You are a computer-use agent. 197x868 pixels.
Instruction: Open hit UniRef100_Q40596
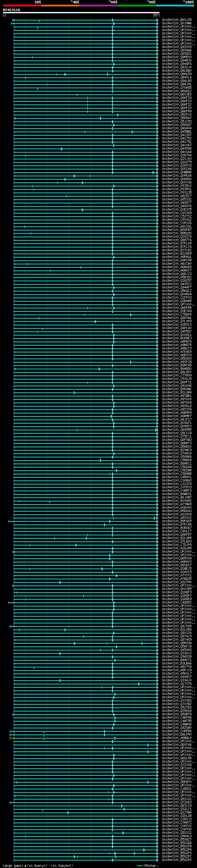tap(177, 149)
